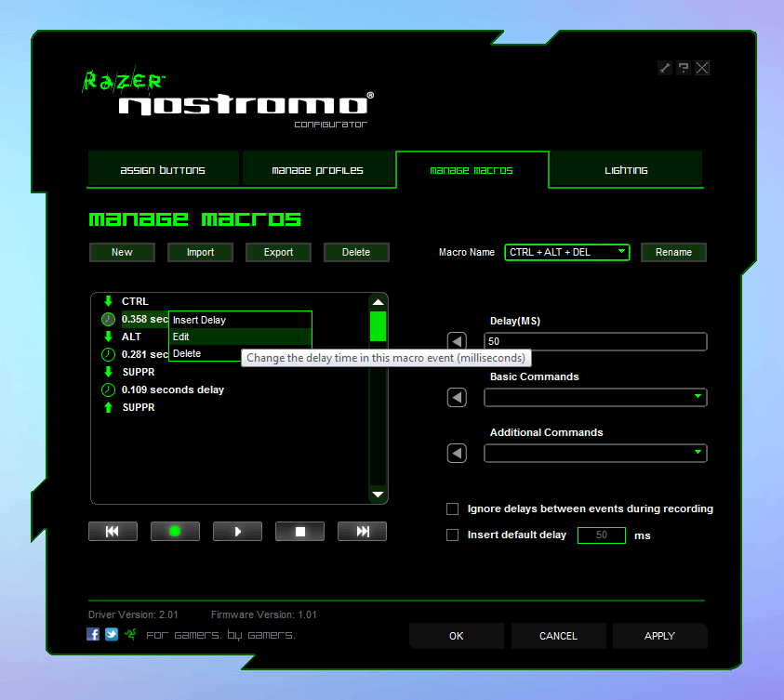The height and width of the screenshot is (700, 784).
Task: Select the ALT event text in macro list
Action: click(131, 337)
